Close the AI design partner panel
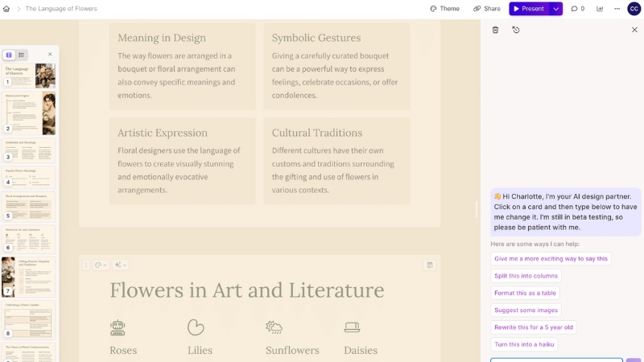Screen dimensions: 644x362 pos(634,30)
